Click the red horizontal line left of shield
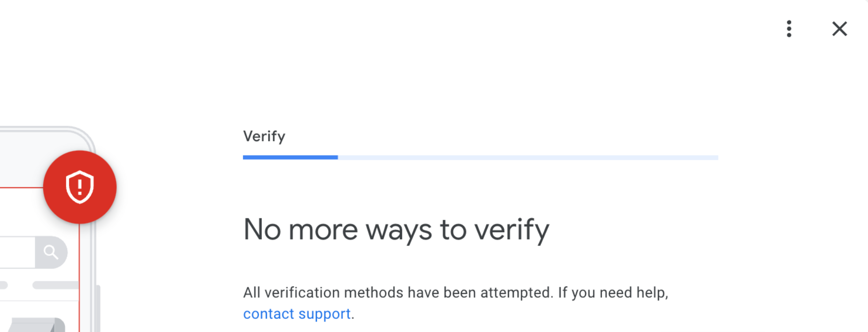868x332 pixels. pyautogui.click(x=21, y=188)
